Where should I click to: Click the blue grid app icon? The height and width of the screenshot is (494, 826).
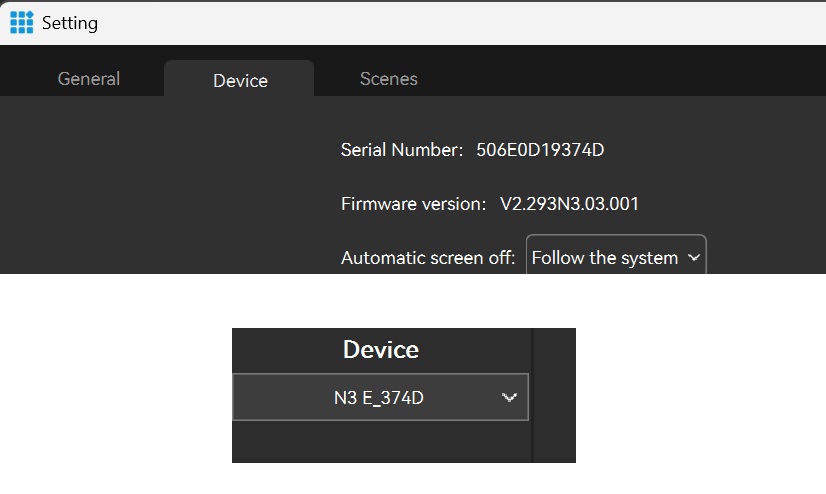click(22, 22)
